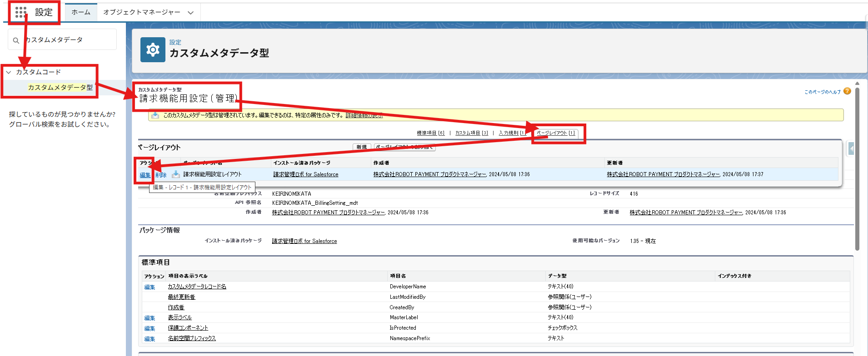Click the package icon beside 請求機能用設定レイアウト
The image size is (868, 356).
click(176, 174)
